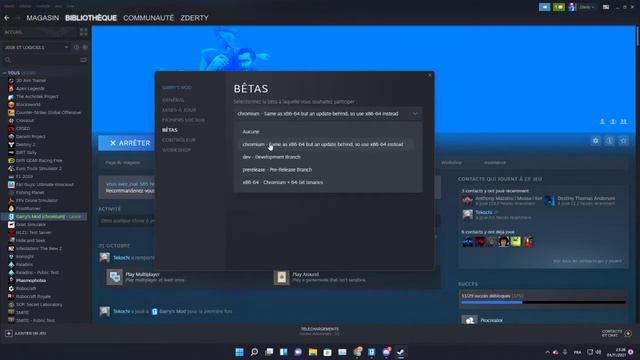This screenshot has width=640, height=360.
Task: Open the Windows Start menu
Action: (x=240, y=352)
